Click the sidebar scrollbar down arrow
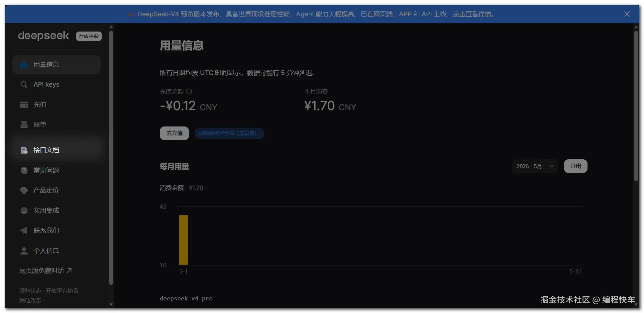The height and width of the screenshot is (313, 644). tap(111, 304)
